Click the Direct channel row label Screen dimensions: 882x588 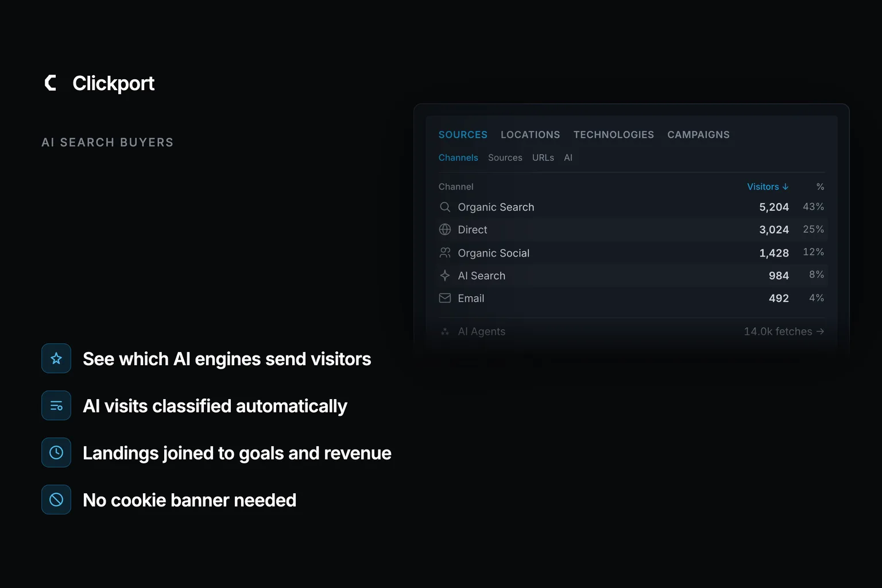point(473,230)
